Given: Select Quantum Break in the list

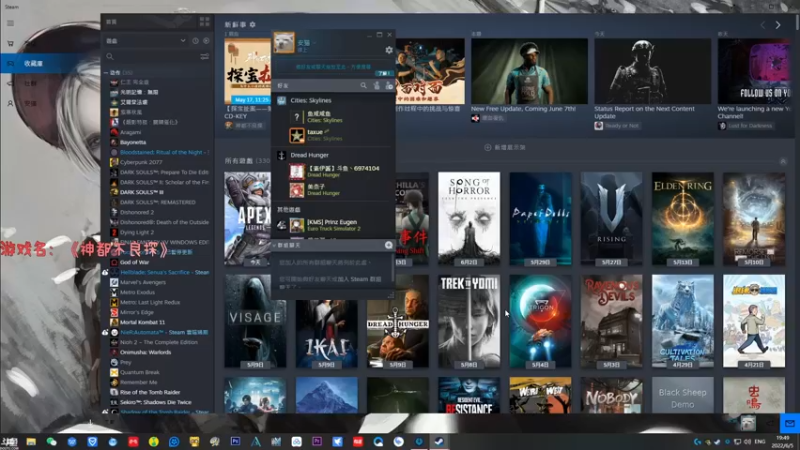Looking at the screenshot, I should (140, 372).
